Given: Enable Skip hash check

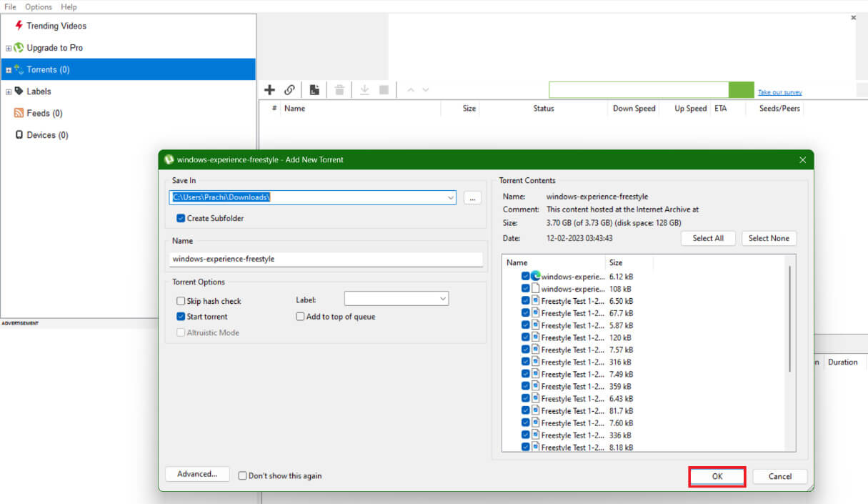Looking at the screenshot, I should 181,301.
